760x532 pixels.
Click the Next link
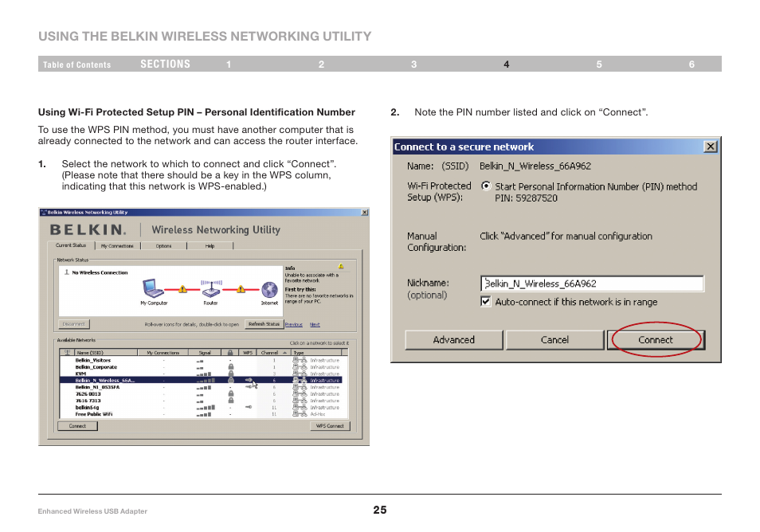click(315, 324)
